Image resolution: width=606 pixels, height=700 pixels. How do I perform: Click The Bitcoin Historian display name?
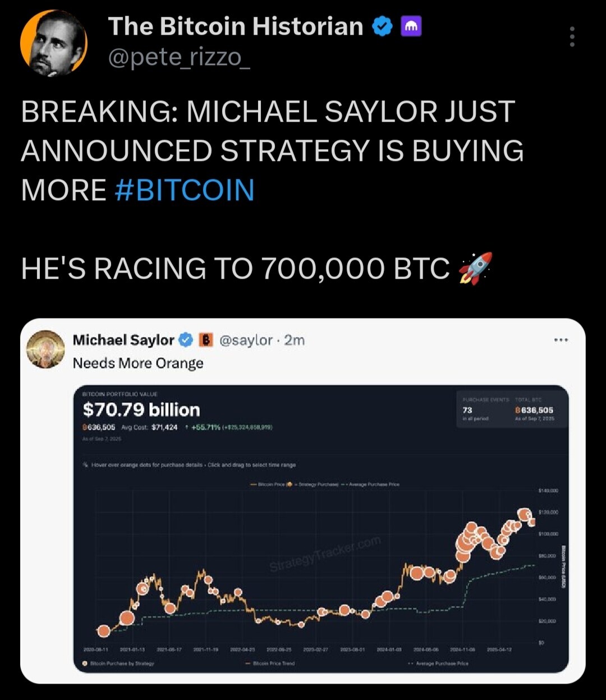tap(236, 26)
